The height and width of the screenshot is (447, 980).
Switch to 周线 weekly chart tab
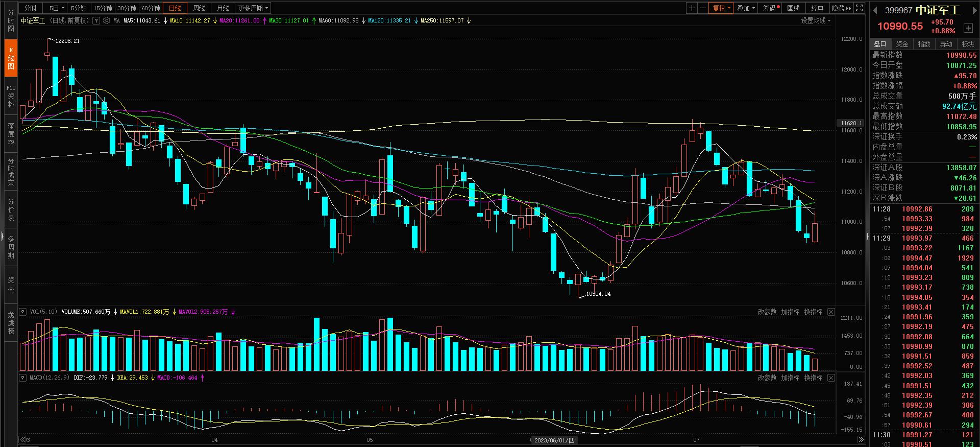[199, 8]
